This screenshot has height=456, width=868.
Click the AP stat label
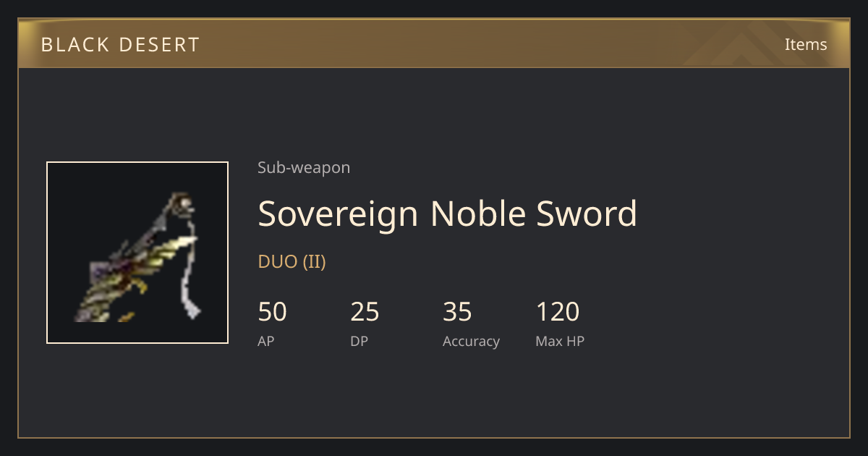point(266,341)
